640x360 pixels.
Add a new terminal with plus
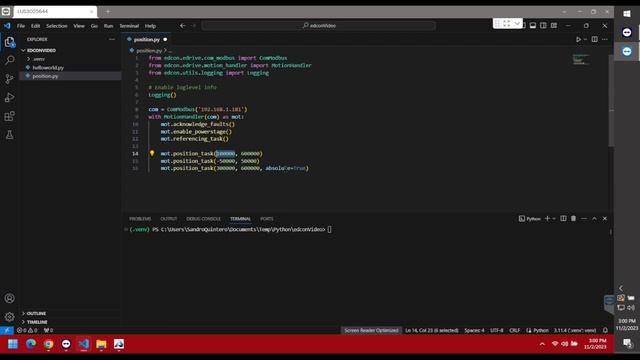(547, 219)
